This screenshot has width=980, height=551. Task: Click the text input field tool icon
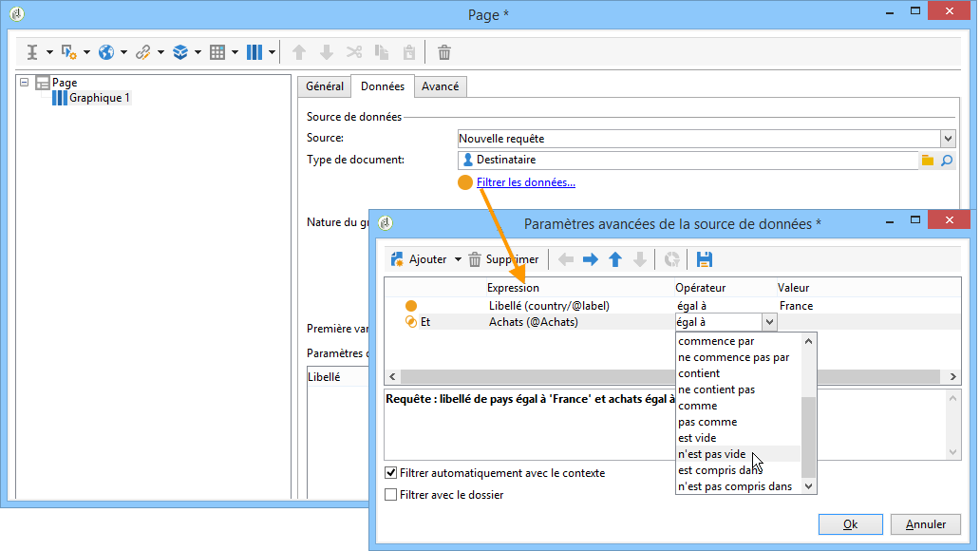pos(32,52)
